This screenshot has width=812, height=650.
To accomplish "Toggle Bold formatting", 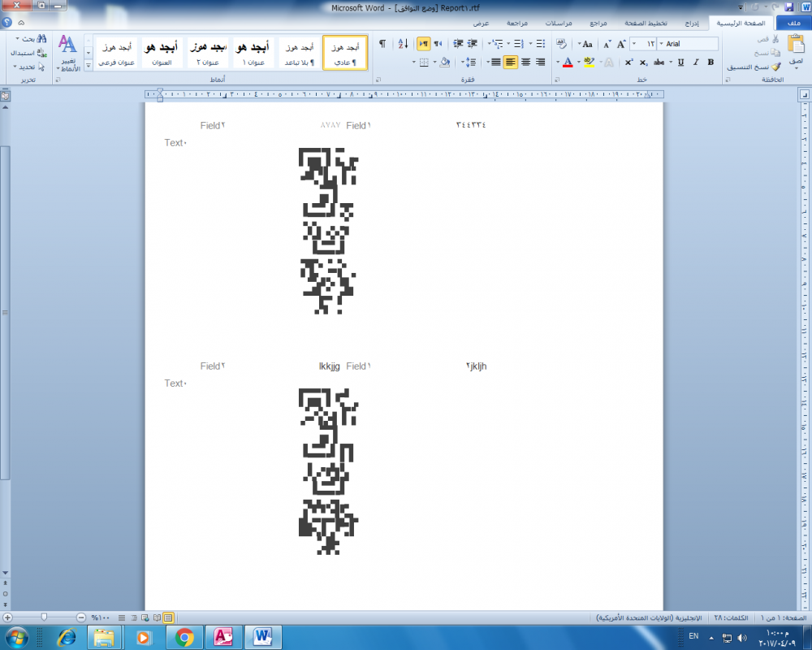I will 710,63.
